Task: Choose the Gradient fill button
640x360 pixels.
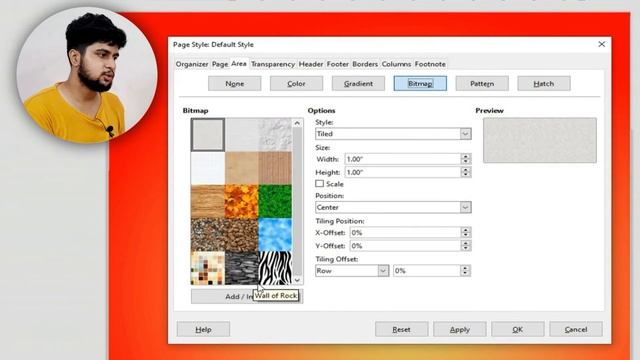Action: [358, 84]
